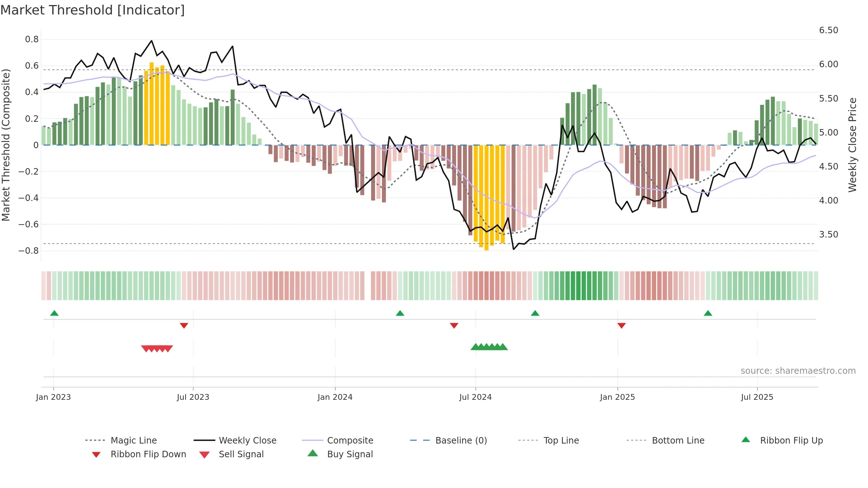This screenshot has height=488, width=868.
Task: Toggle the Buy Signal legend entry
Action: 340,454
